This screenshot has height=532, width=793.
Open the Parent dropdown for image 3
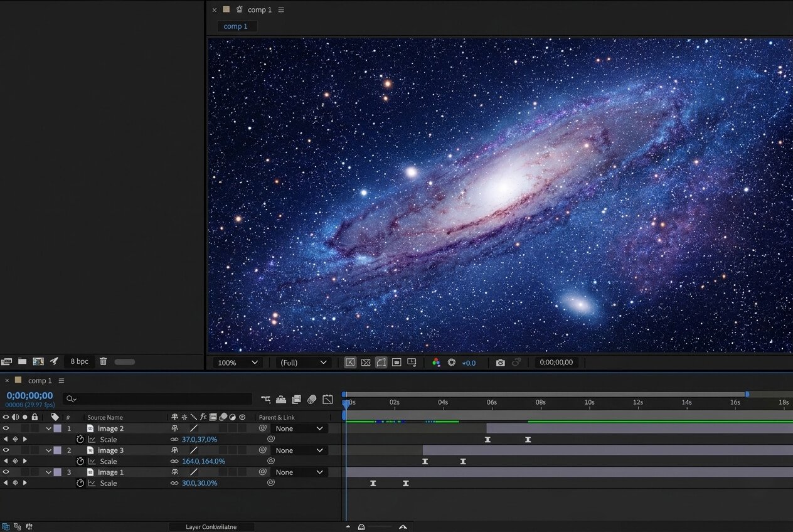tap(300, 450)
